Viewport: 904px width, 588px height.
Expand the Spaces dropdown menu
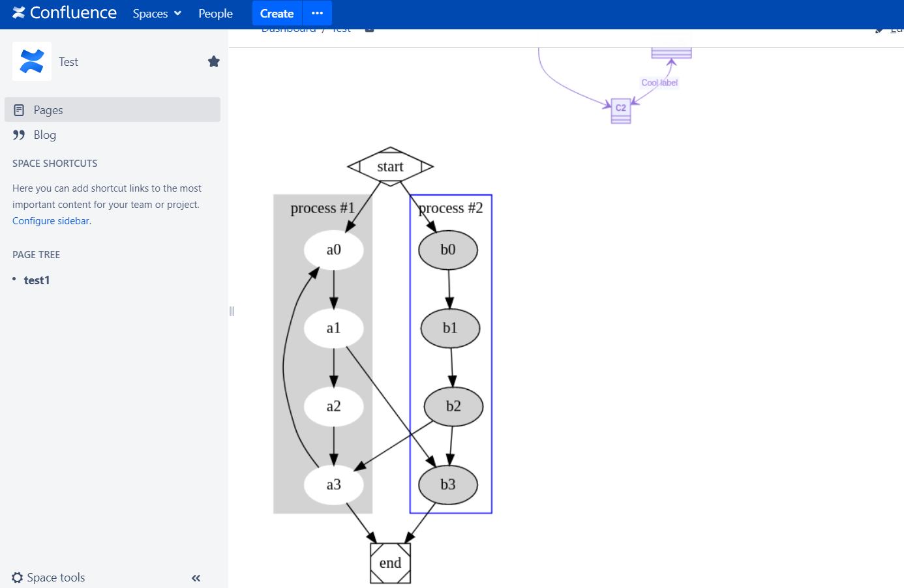click(x=157, y=14)
